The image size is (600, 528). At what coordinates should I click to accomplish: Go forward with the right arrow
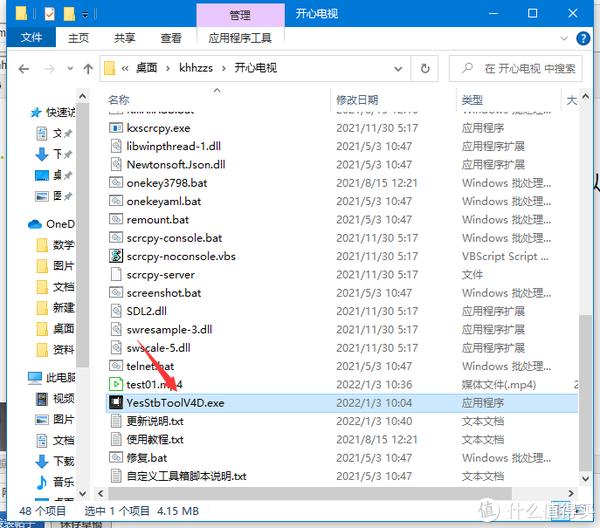pos(49,69)
